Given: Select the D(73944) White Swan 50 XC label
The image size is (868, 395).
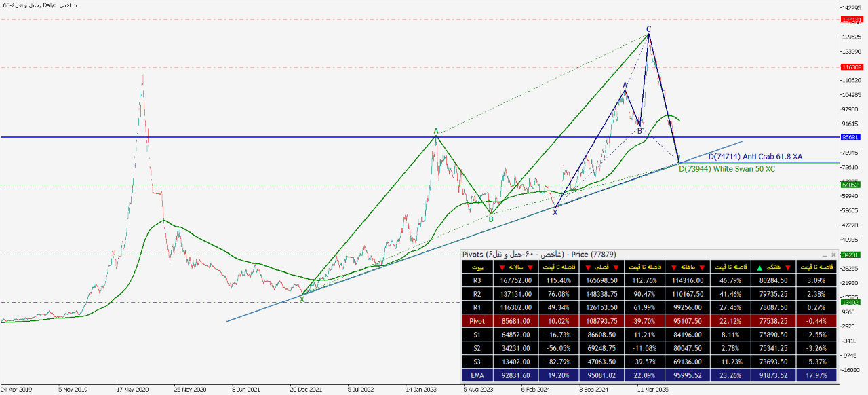Looking at the screenshot, I should click(x=726, y=168).
